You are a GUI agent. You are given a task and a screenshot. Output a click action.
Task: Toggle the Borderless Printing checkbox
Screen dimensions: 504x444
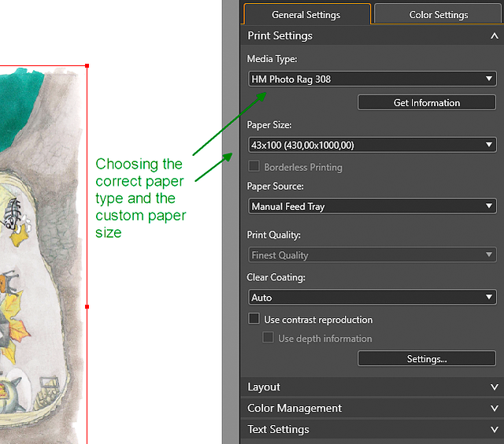click(x=254, y=166)
